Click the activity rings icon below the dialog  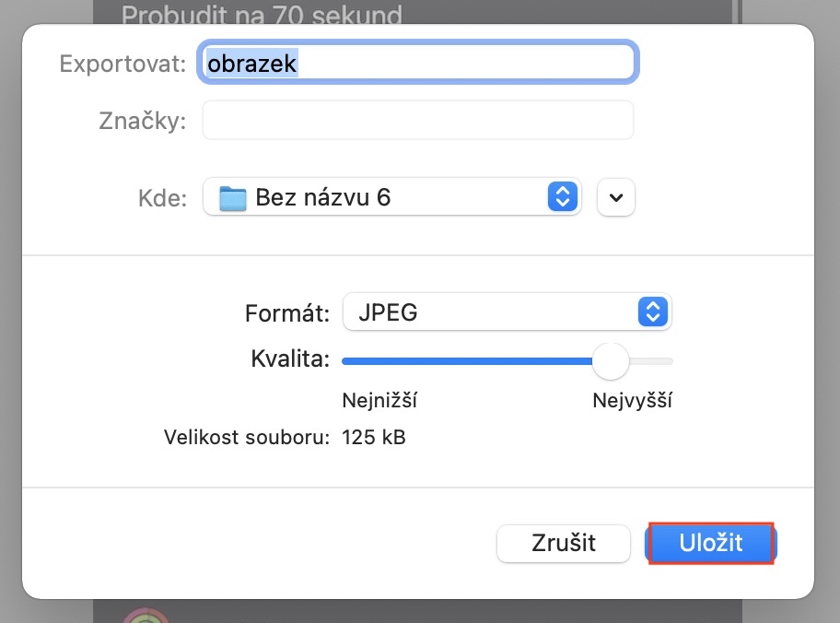146,617
